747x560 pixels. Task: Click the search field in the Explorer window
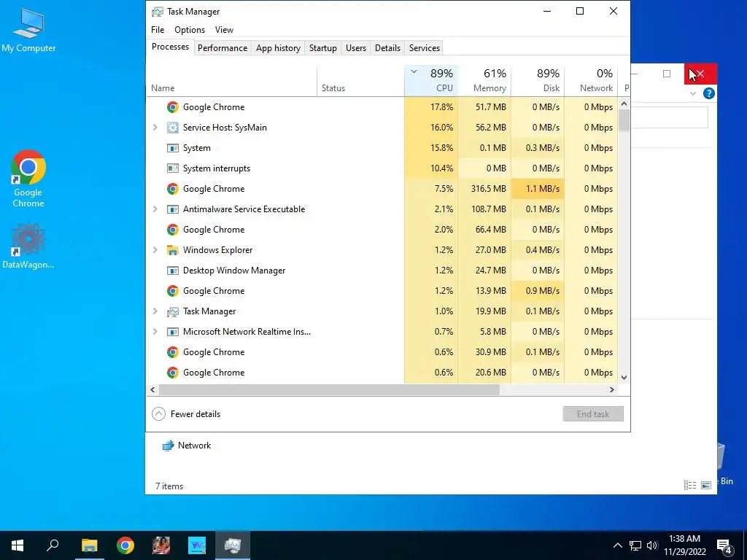670,117
